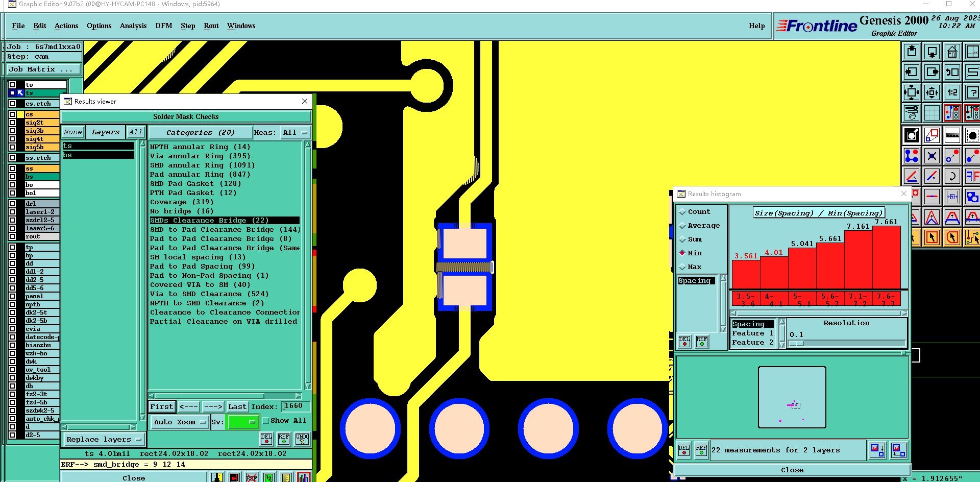Click Close in Results histogram window
Viewport: 980px width, 482px height.
[792, 470]
